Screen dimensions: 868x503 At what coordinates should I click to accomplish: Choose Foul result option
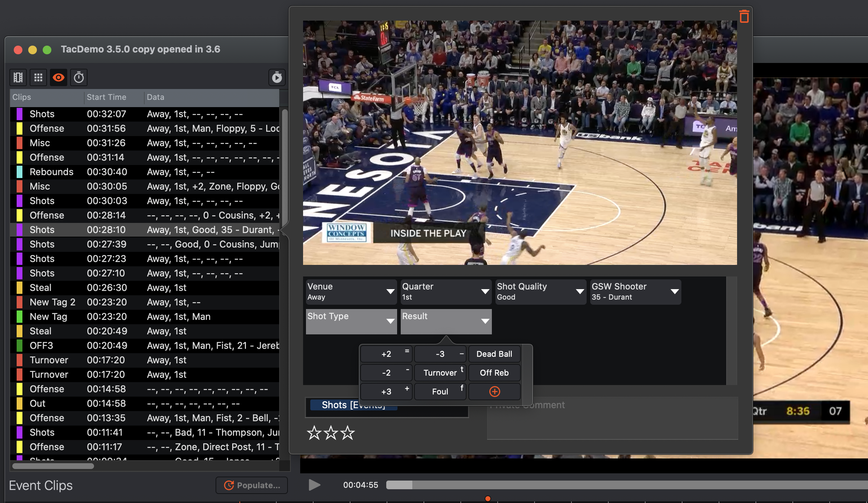pos(440,392)
